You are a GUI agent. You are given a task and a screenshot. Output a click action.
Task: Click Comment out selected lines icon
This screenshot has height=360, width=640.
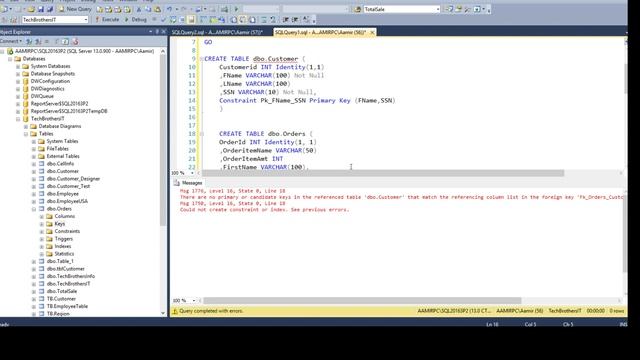264,20
